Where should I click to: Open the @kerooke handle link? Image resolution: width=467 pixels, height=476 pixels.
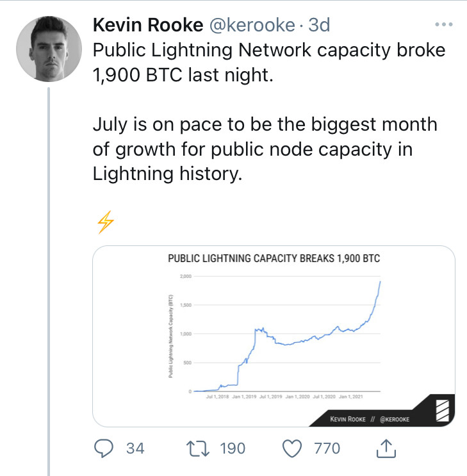(252, 24)
